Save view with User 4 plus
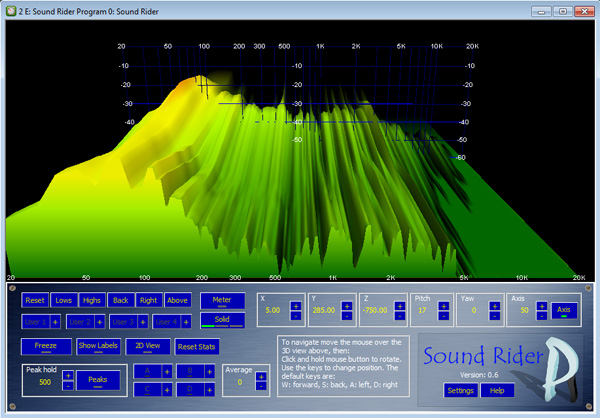The height and width of the screenshot is (418, 600). [186, 322]
